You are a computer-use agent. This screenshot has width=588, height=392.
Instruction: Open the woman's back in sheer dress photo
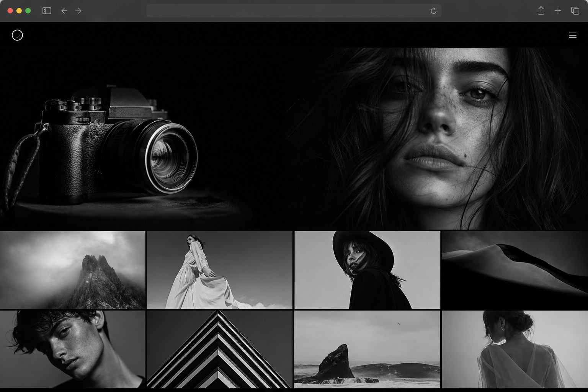pos(515,350)
